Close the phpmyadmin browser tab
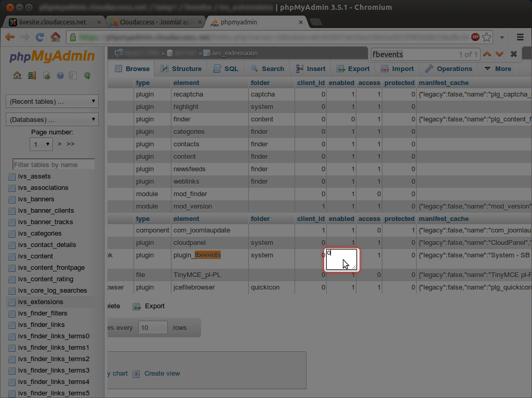 point(301,22)
